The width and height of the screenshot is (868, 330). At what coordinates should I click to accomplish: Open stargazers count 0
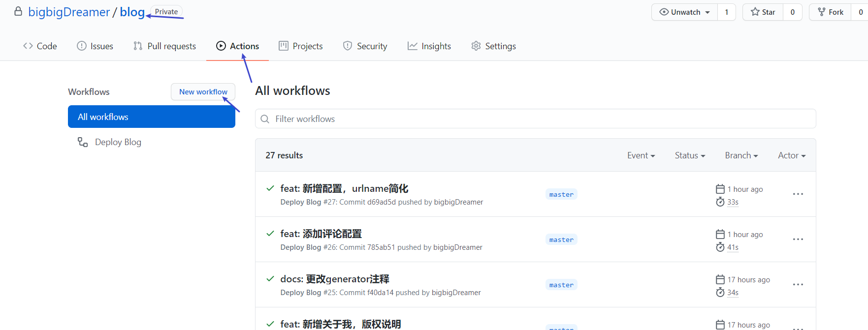tap(793, 12)
